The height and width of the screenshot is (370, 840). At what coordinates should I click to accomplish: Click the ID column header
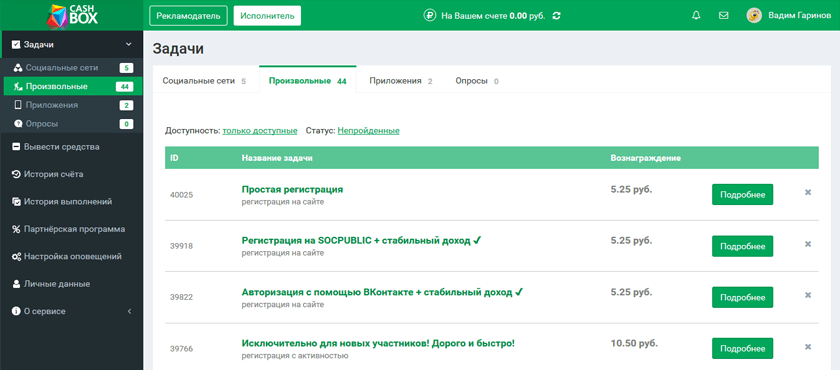(174, 158)
